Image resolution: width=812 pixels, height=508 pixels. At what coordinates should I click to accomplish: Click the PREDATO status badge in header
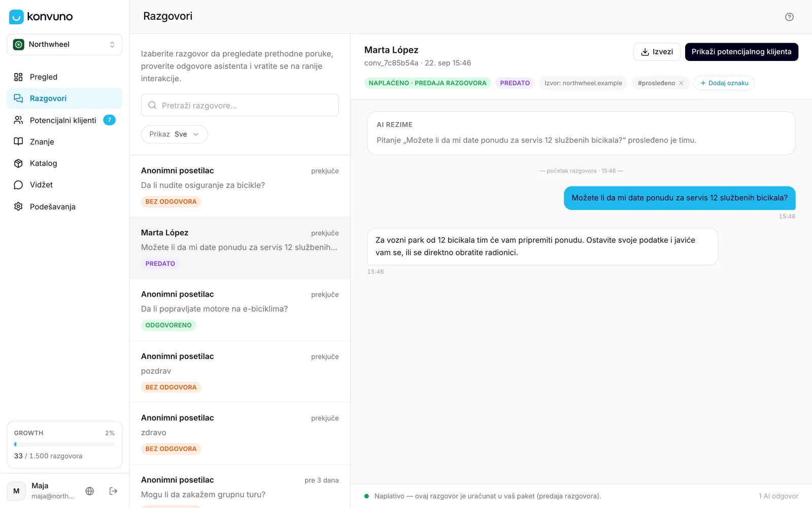pos(515,83)
